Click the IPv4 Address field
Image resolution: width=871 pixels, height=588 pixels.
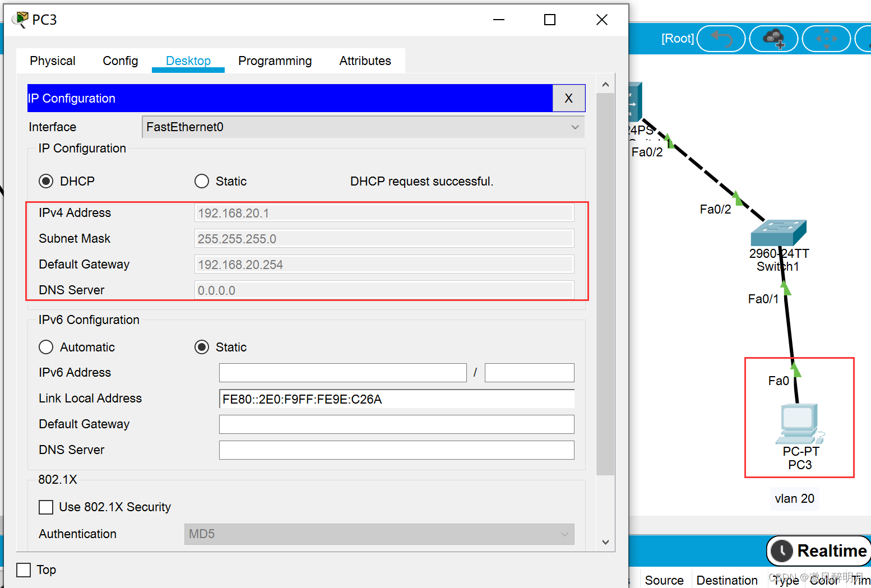[x=384, y=213]
